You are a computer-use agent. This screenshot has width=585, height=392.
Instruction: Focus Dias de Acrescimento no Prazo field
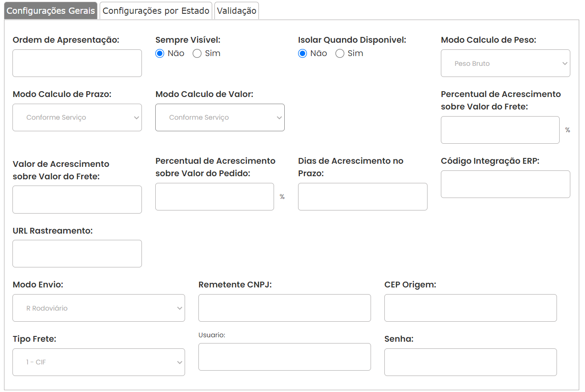pos(363,197)
